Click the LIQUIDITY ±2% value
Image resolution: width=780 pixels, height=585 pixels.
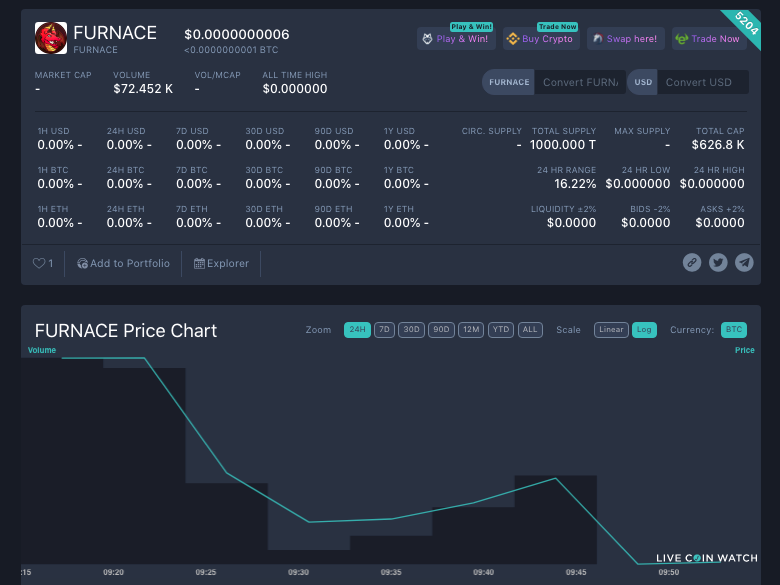[x=572, y=222]
